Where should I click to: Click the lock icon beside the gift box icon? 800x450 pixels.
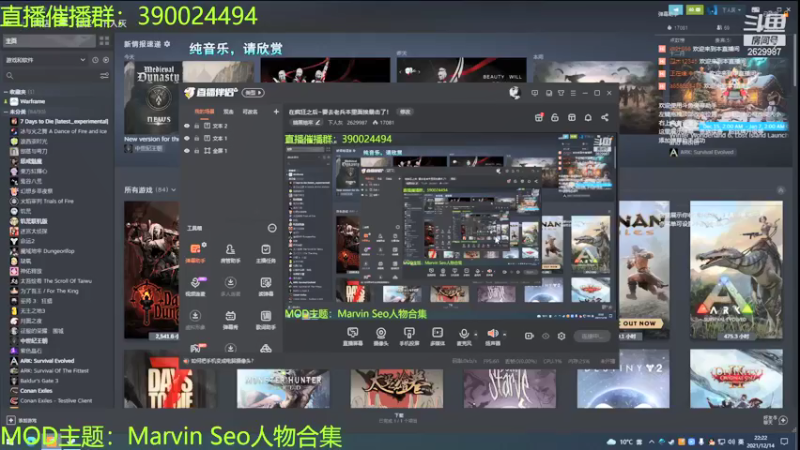pyautogui.click(x=555, y=117)
